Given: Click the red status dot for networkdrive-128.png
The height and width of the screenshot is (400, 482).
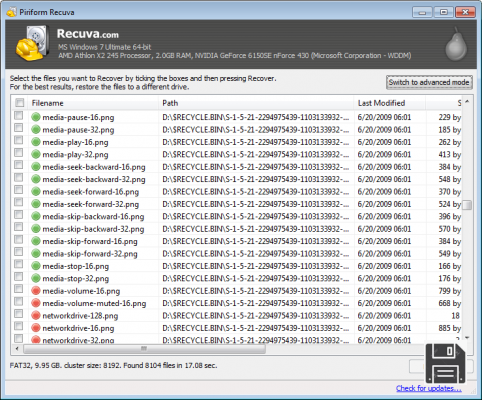Looking at the screenshot, I should click(x=36, y=315).
